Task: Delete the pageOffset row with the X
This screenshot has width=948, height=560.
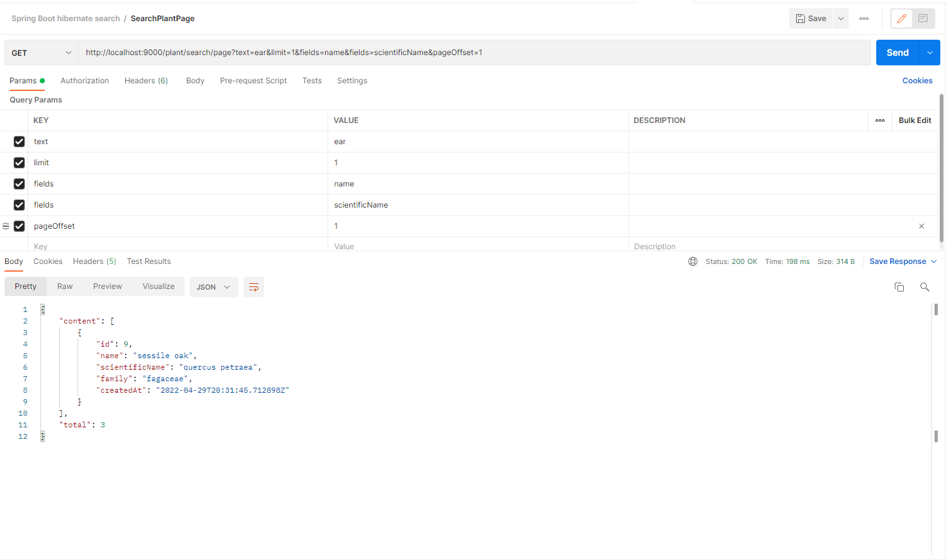Action: pos(922,226)
